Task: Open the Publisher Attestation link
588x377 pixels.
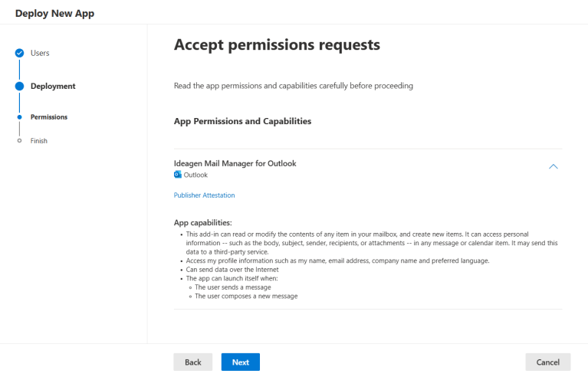Action: click(204, 195)
